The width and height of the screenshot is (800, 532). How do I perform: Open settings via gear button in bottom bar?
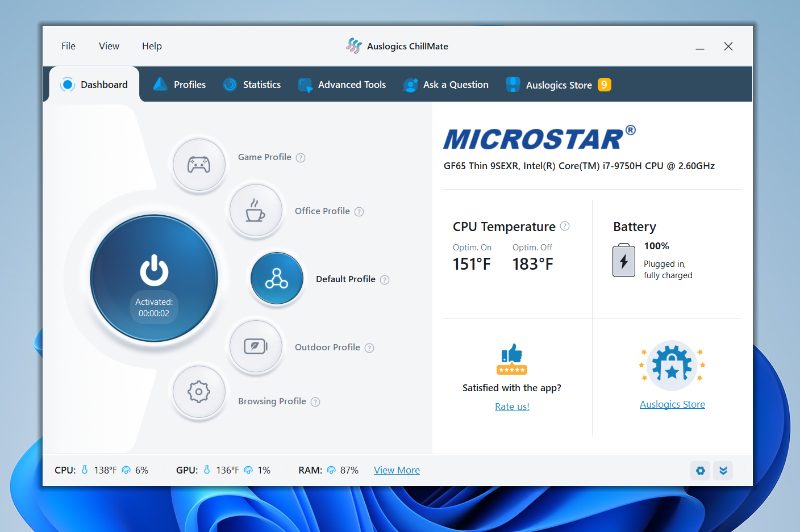[x=700, y=471]
